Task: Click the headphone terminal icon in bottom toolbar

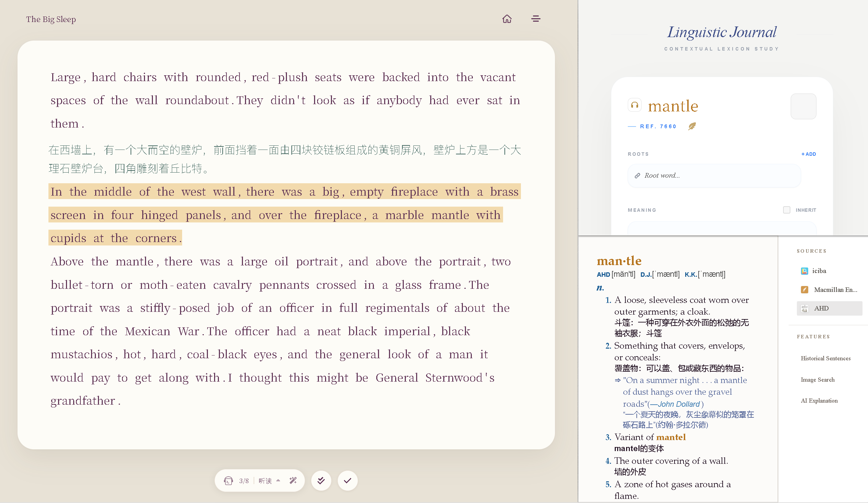Action: [228, 481]
